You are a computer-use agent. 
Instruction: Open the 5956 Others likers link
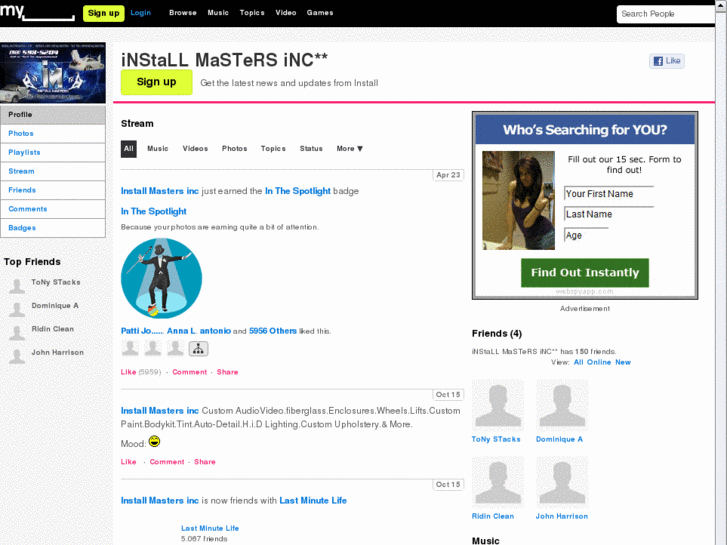click(x=273, y=331)
